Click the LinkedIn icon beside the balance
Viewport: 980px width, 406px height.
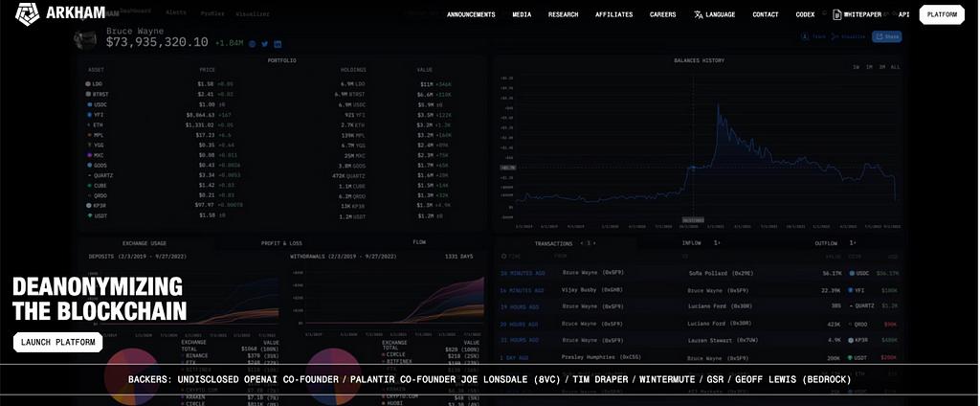point(278,44)
